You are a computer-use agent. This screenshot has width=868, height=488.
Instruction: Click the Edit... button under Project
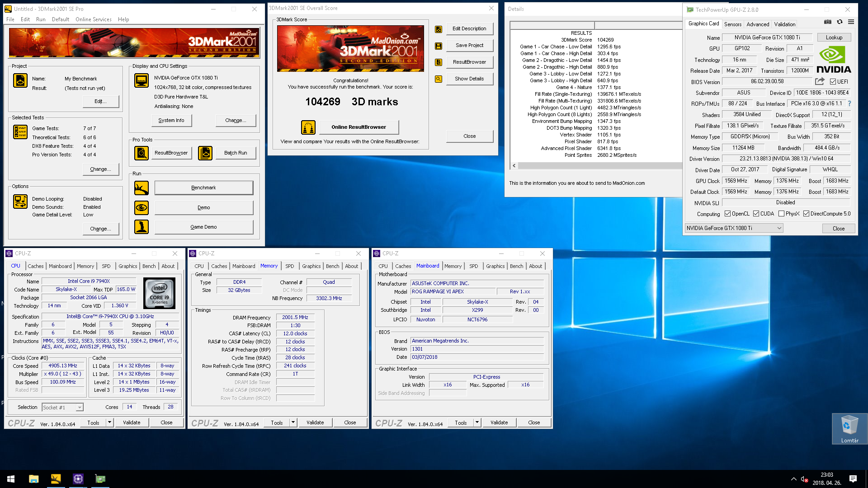101,102
